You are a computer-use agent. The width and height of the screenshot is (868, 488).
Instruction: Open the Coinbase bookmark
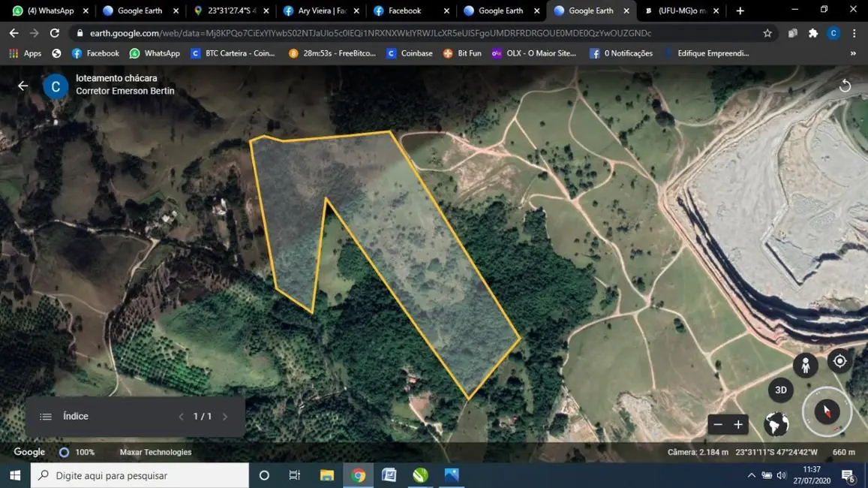[x=410, y=53]
